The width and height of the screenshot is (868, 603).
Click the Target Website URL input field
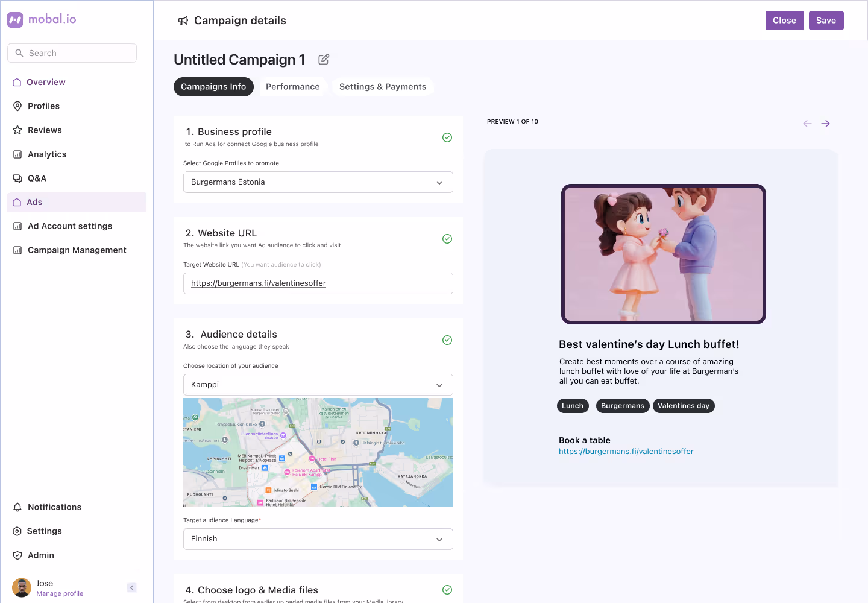point(318,283)
